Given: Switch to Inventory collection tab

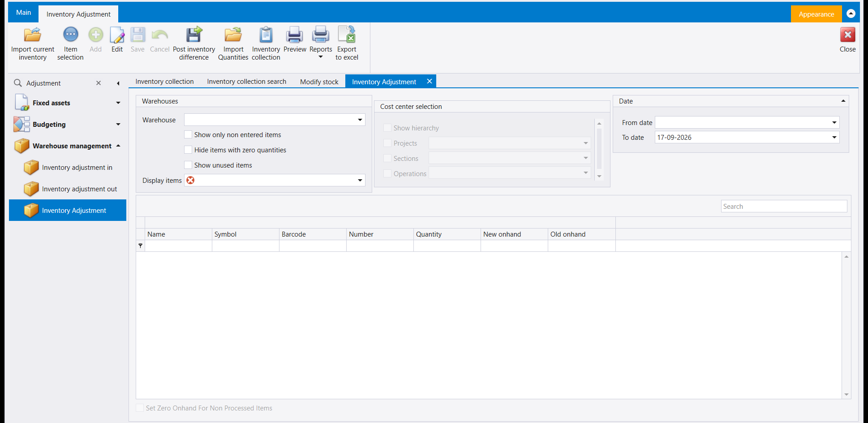Looking at the screenshot, I should point(164,82).
